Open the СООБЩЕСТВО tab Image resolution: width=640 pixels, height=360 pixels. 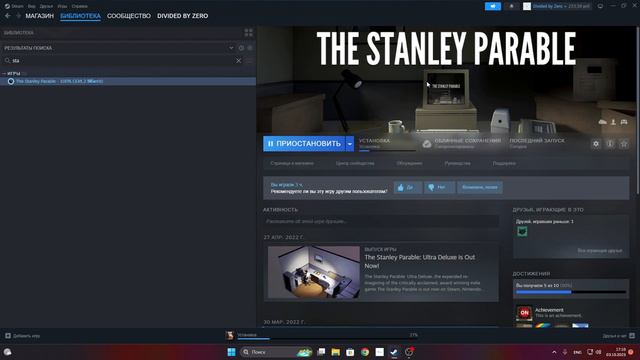(129, 16)
